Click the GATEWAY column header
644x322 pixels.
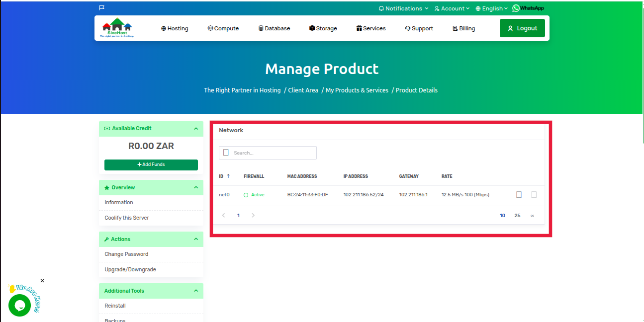(x=409, y=176)
